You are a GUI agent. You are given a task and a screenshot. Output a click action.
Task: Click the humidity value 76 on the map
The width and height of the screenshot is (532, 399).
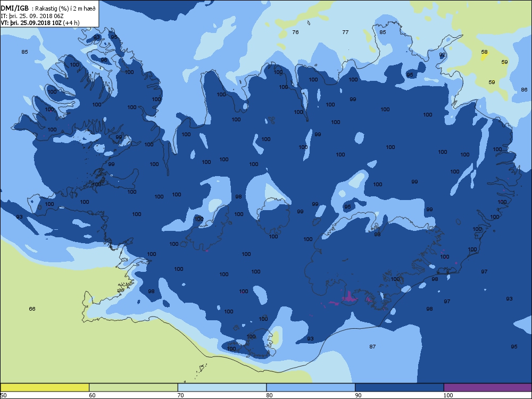(295, 32)
